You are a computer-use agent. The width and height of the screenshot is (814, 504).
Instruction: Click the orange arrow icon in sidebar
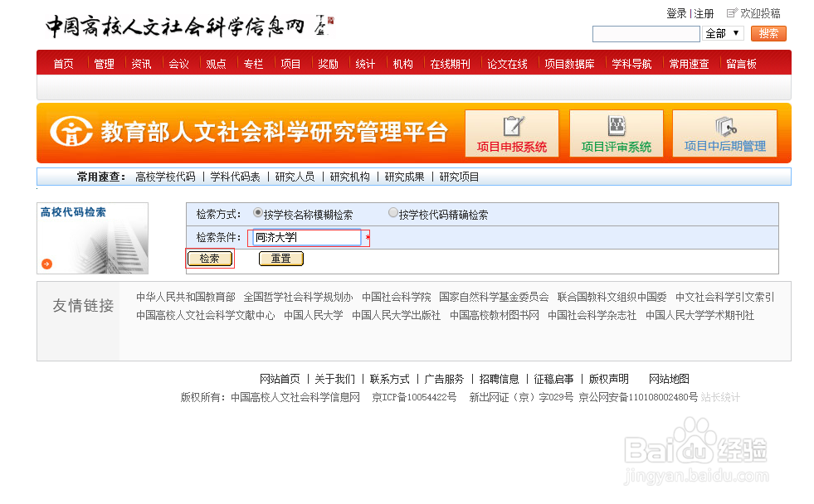point(48,265)
